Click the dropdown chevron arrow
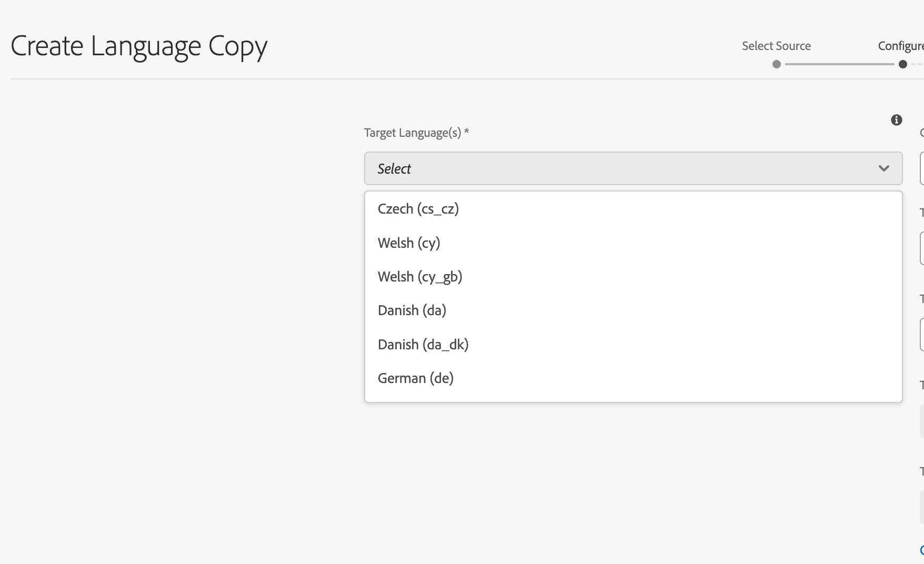924x564 pixels. click(x=883, y=168)
